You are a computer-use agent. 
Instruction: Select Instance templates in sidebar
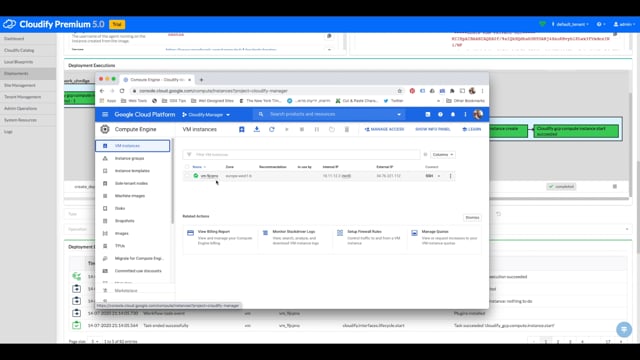(133, 171)
